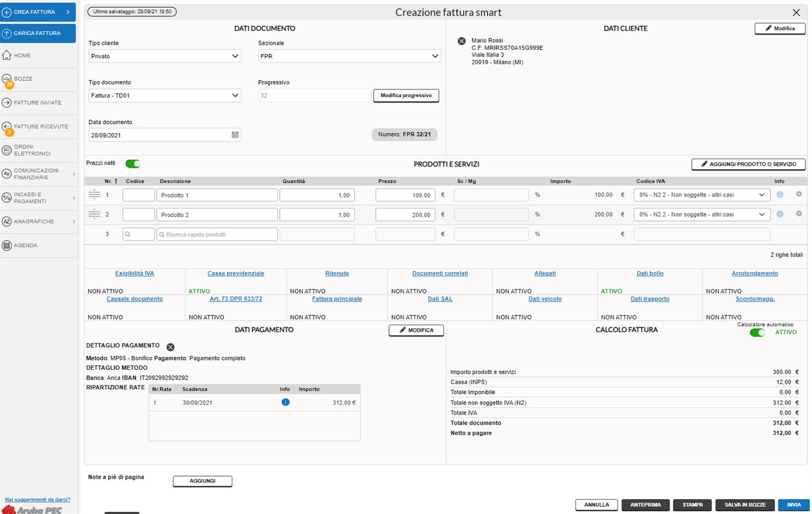Open Allegati section
Image resolution: width=812 pixels, height=514 pixels.
pyautogui.click(x=545, y=273)
